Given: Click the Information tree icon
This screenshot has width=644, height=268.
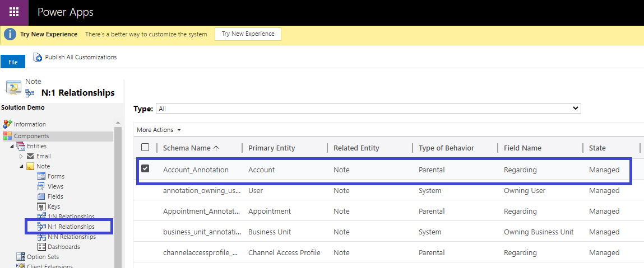Looking at the screenshot, I should tap(8, 124).
